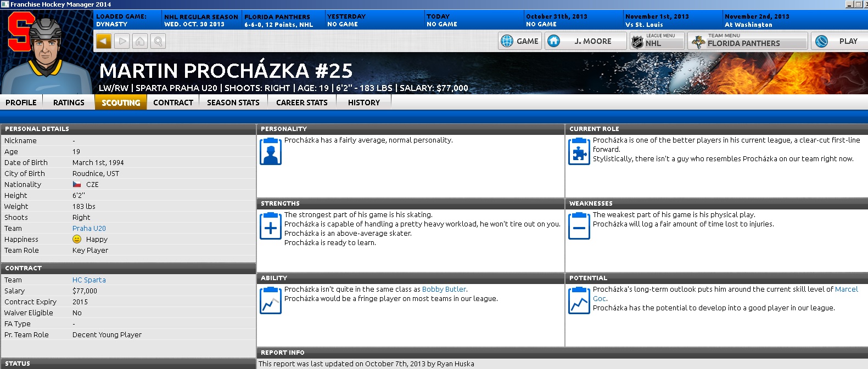
Task: Click the Florida Panthers logo icon
Action: 698,42
